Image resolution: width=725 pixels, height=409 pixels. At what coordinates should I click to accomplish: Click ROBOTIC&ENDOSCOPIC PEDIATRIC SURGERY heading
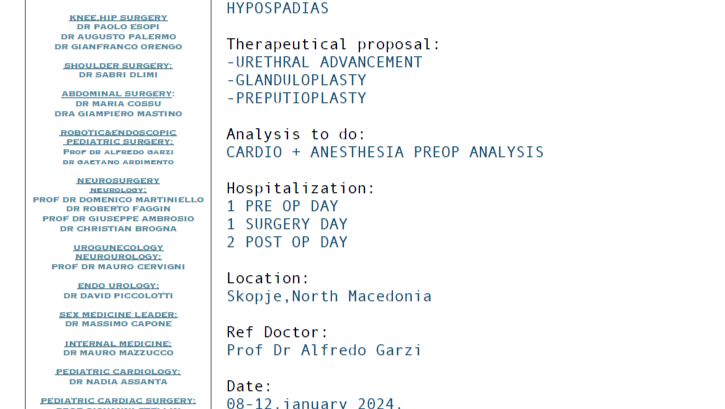(x=118, y=137)
